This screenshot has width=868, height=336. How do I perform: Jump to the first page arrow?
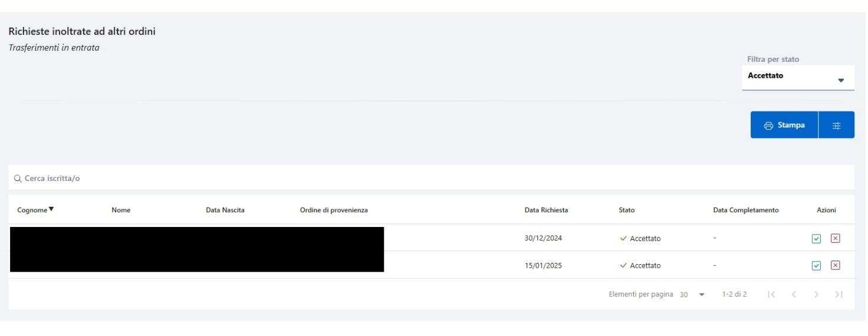click(x=772, y=294)
